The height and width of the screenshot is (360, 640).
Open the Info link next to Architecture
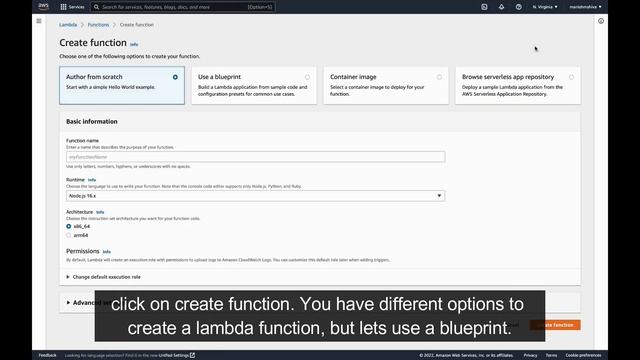[100, 212]
